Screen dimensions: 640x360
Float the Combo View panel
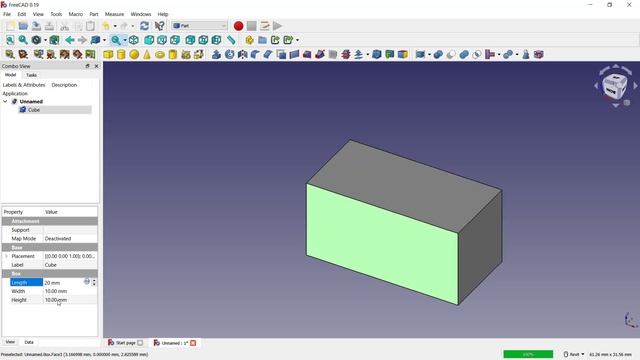point(87,66)
